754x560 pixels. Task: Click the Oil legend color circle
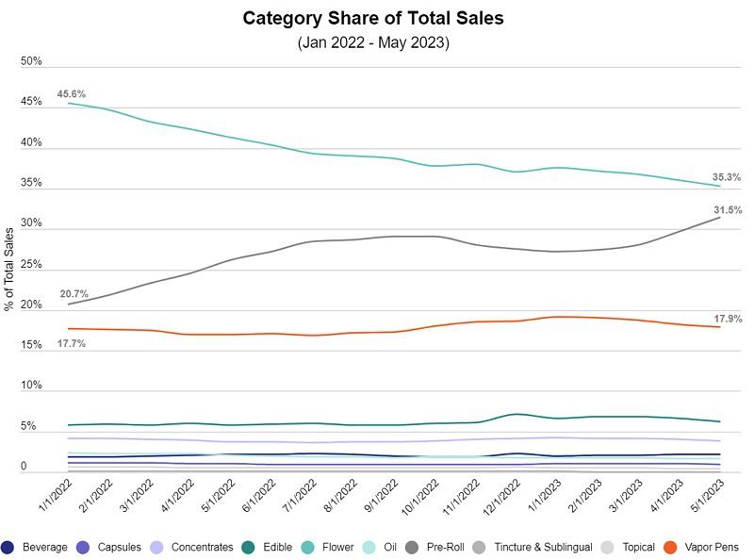coord(367,547)
